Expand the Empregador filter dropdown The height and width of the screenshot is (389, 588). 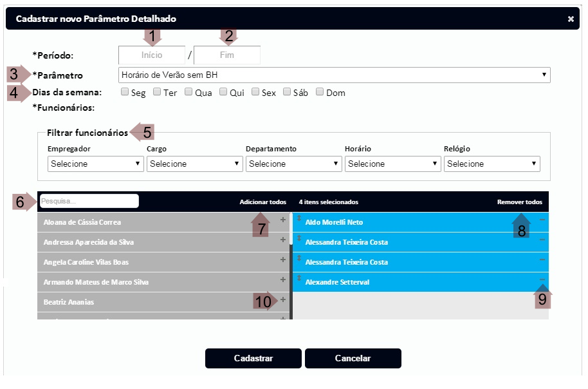coord(95,164)
